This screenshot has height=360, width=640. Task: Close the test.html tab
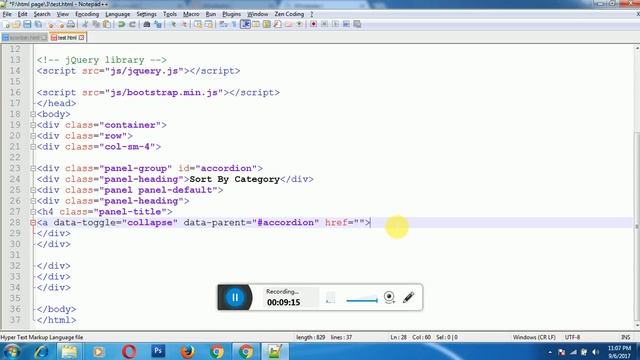tap(82, 38)
